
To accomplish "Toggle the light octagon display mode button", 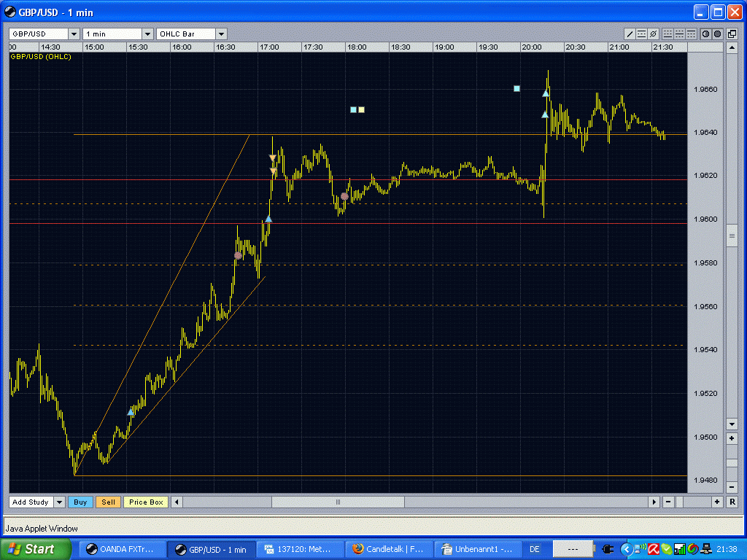I will (x=705, y=34).
